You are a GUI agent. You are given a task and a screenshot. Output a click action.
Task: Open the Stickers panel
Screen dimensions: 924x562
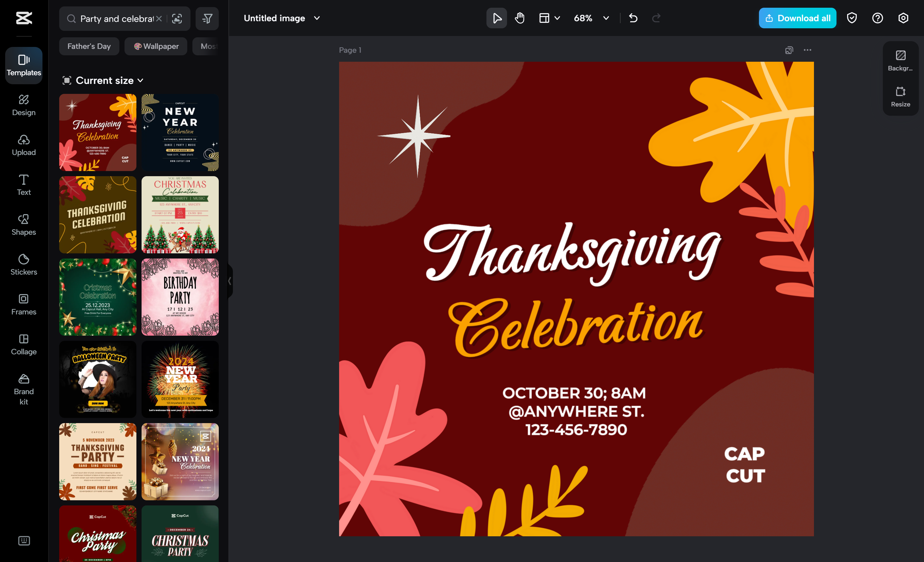(23, 265)
